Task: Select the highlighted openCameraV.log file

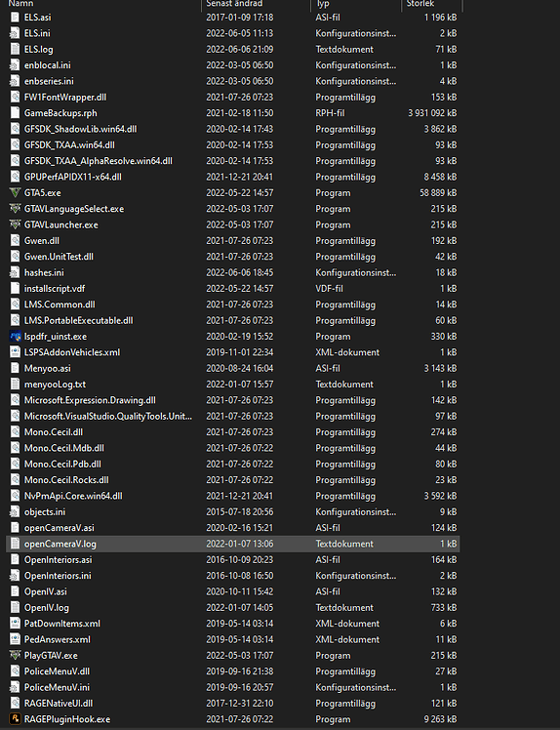Action: tap(60, 544)
